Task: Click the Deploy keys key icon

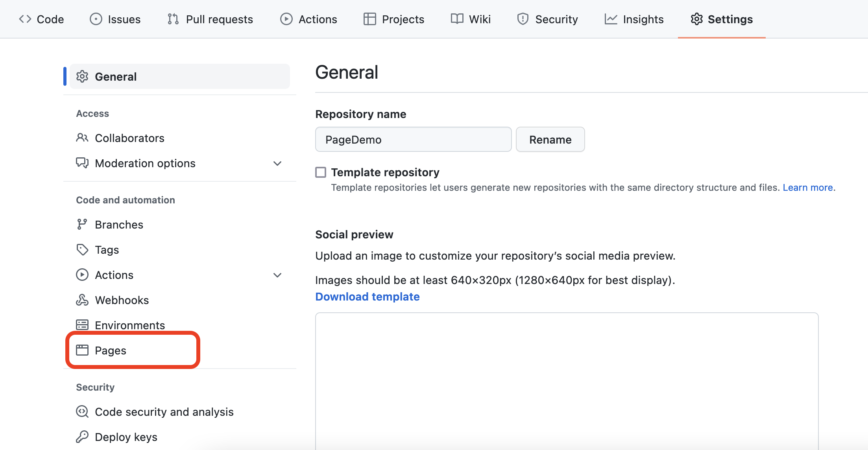Action: point(82,437)
